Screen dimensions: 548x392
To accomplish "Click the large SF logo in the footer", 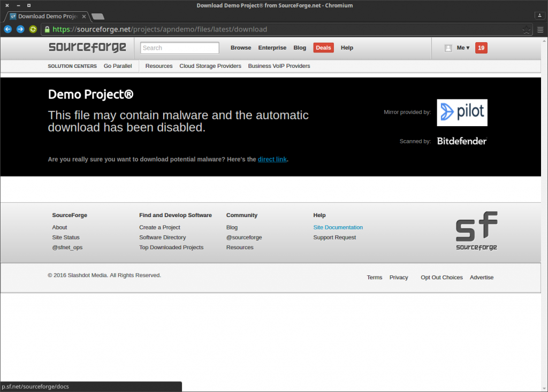I will click(476, 231).
